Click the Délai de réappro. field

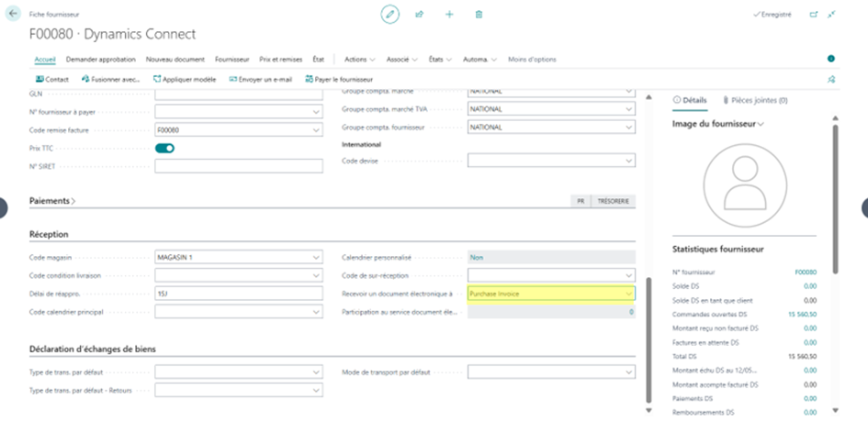[x=239, y=294]
